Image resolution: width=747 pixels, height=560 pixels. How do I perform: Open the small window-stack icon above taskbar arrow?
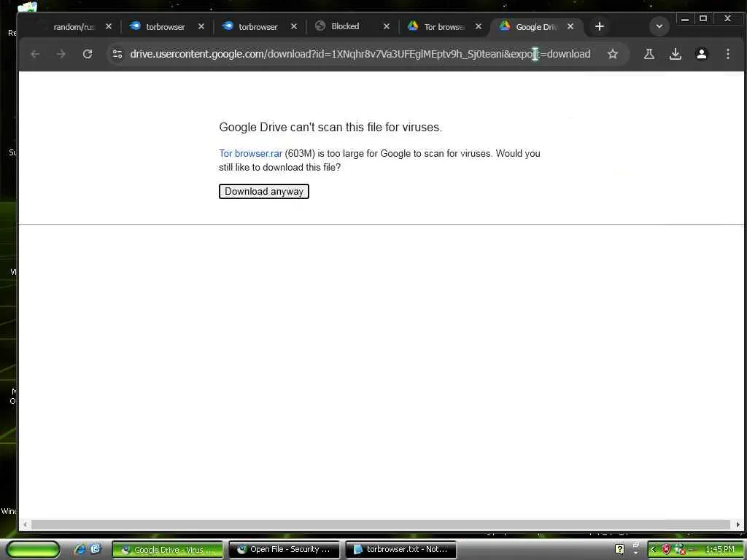tap(635, 545)
